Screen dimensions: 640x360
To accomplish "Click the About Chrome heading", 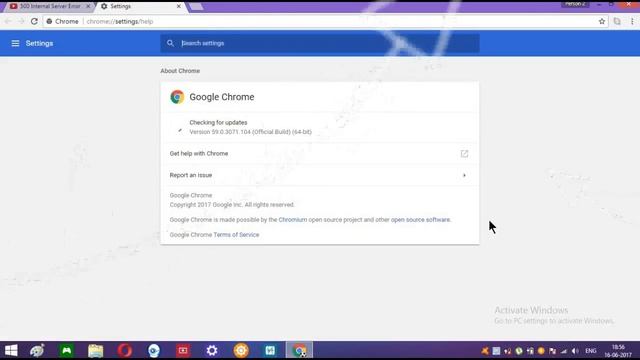I will coord(180,71).
